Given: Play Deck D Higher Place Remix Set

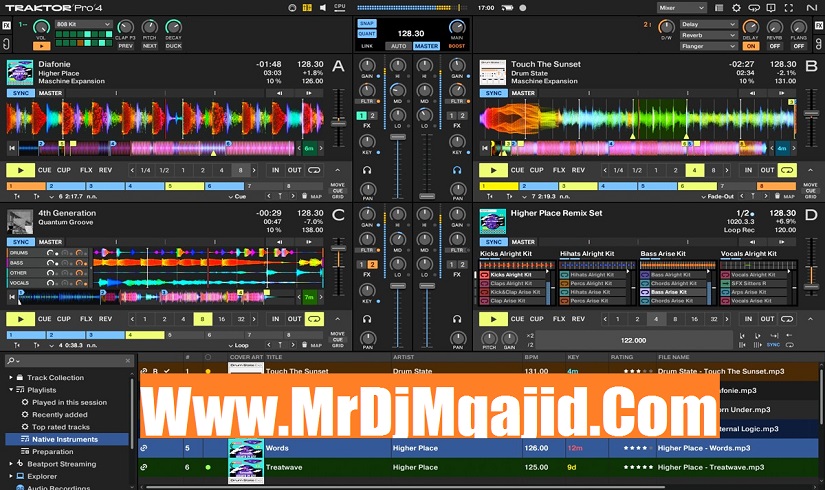Looking at the screenshot, I should point(493,319).
